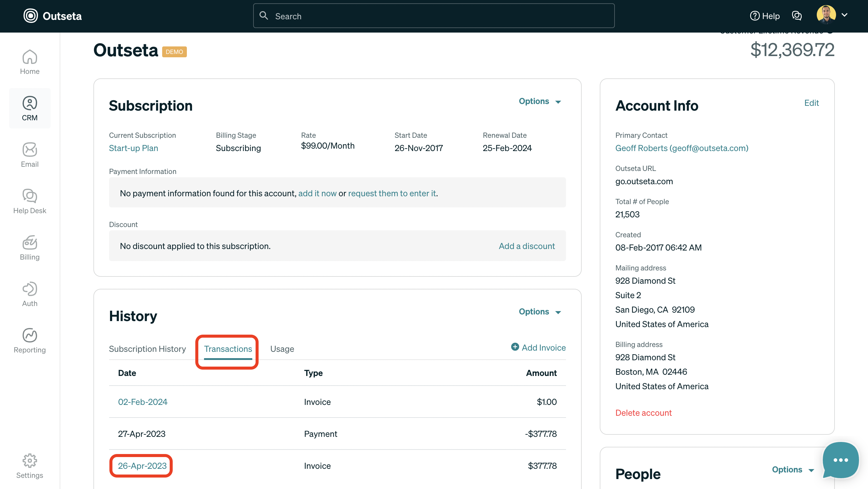Click inside the Search field

[x=404, y=16]
